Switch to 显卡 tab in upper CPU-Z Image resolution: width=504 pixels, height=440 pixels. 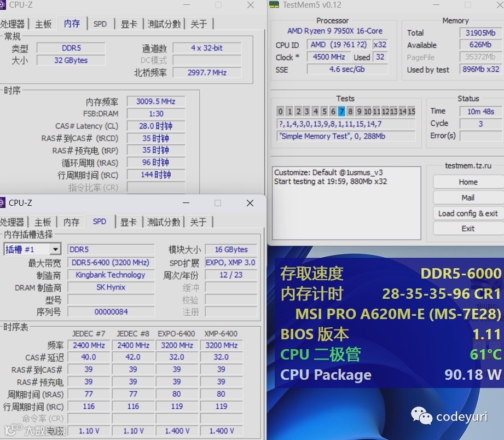pyautogui.click(x=129, y=24)
